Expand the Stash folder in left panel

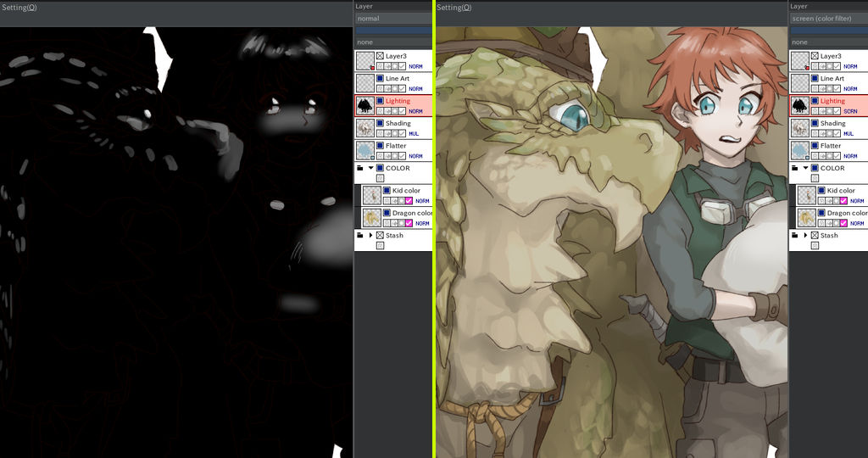click(x=371, y=236)
